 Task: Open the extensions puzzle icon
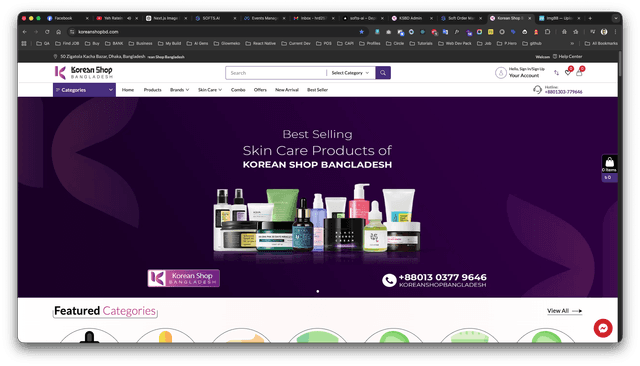click(547, 31)
